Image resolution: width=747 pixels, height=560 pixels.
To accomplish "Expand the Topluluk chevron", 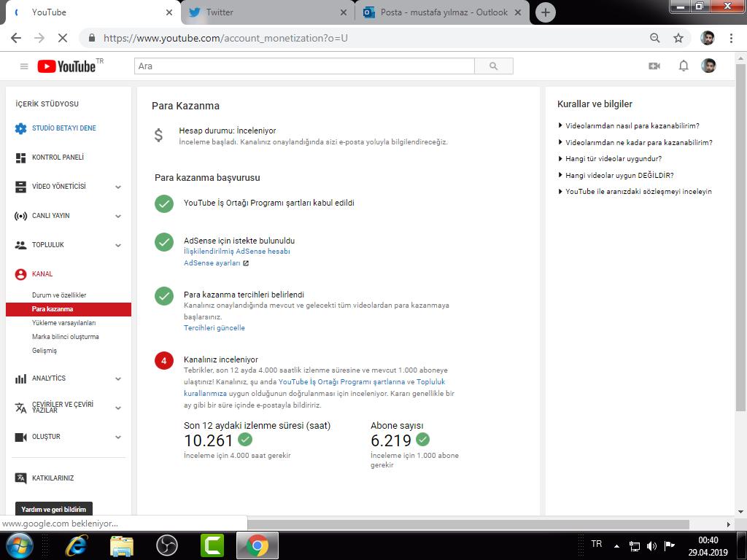I will [118, 245].
